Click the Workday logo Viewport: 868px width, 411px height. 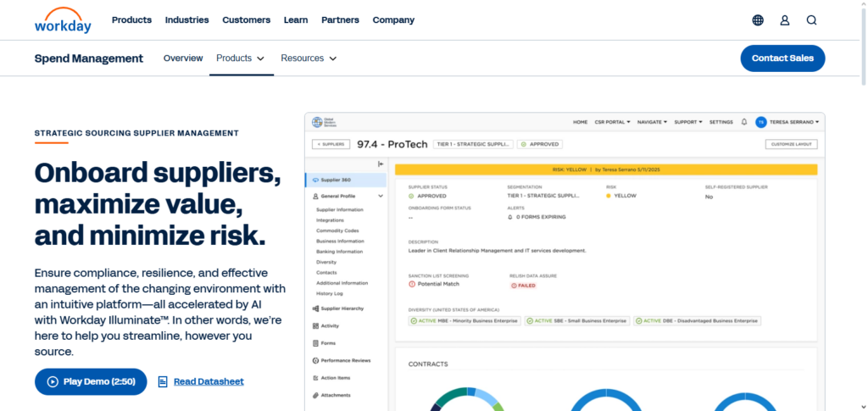(63, 19)
